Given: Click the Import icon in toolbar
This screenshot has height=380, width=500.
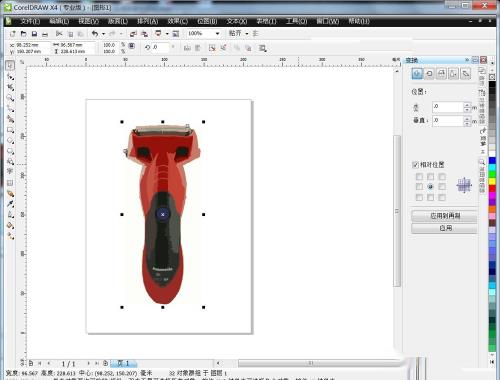Looking at the screenshot, I should pyautogui.click(x=133, y=34).
